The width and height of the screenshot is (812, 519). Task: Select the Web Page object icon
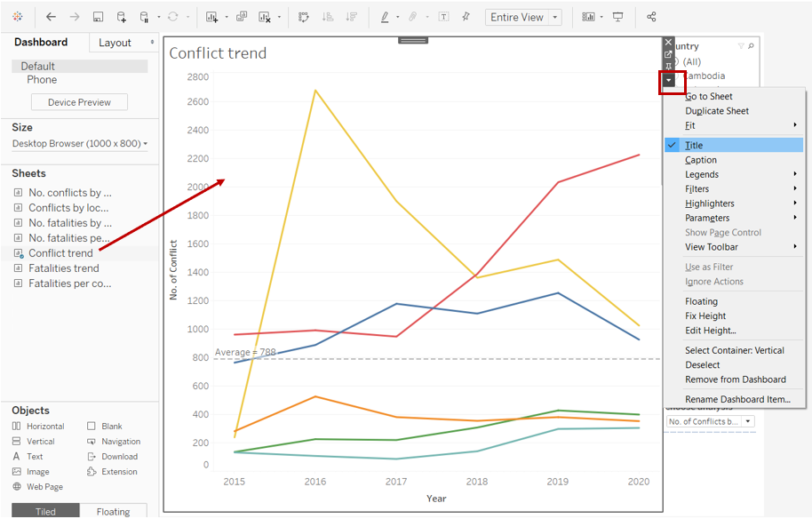click(x=18, y=487)
